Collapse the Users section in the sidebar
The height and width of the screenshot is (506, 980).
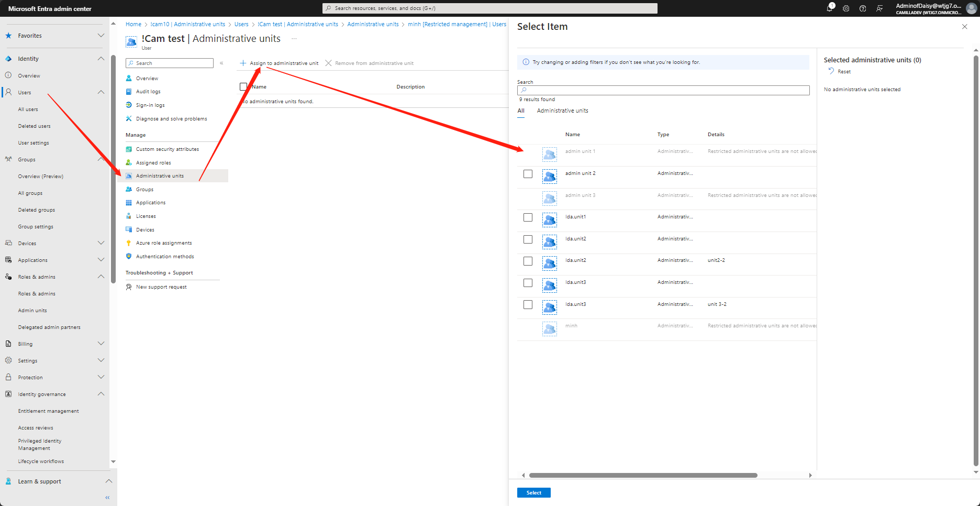pyautogui.click(x=101, y=92)
